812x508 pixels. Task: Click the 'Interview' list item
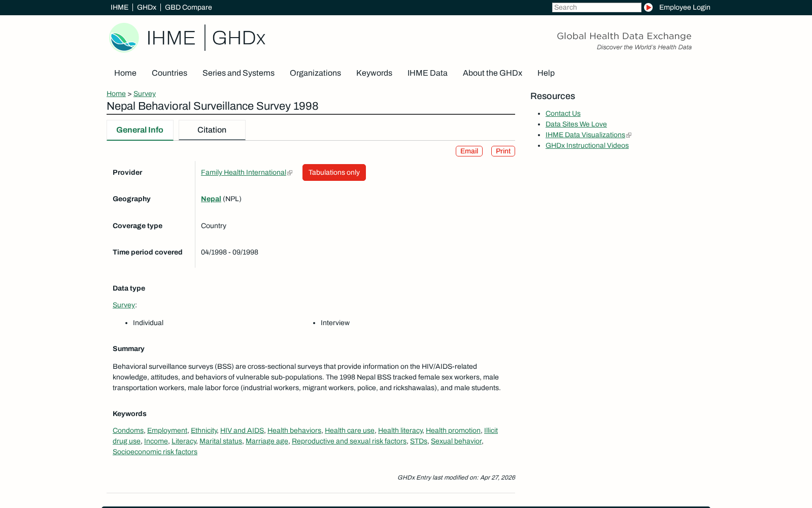335,323
